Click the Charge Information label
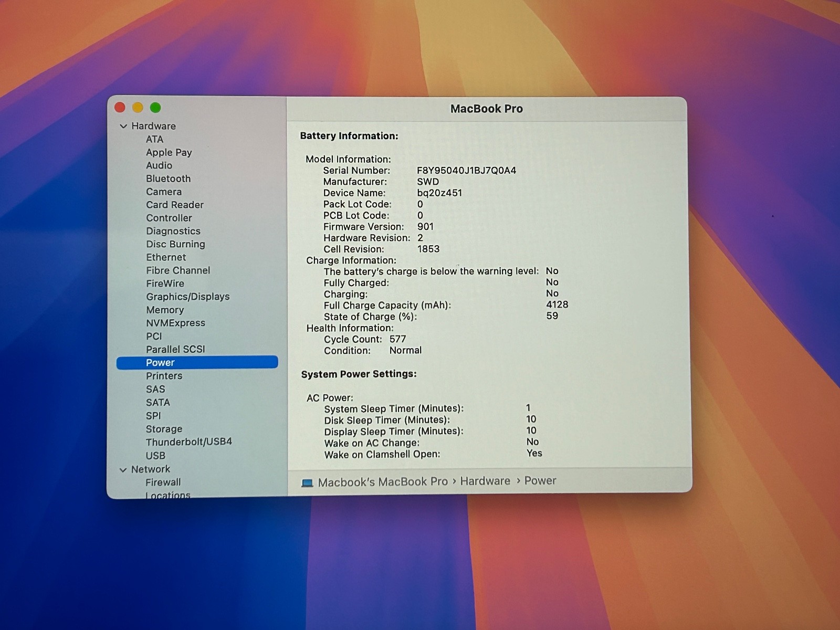 [x=351, y=260]
